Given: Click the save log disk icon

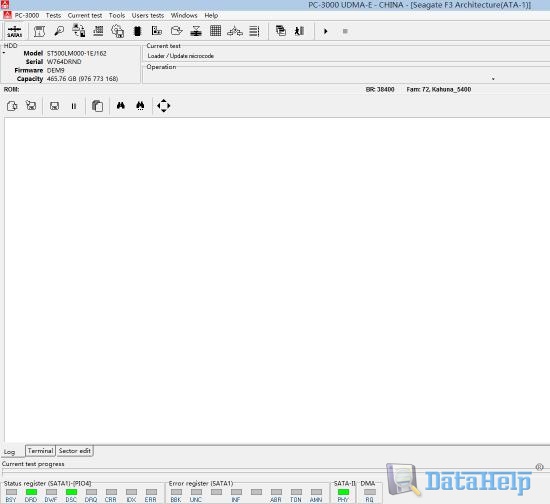Looking at the screenshot, I should [x=54, y=106].
